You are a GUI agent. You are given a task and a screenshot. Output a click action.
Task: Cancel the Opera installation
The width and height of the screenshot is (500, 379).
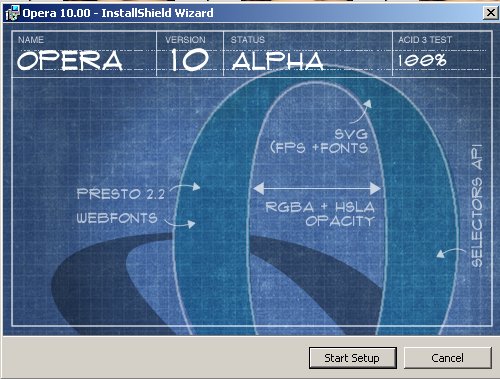(448, 358)
